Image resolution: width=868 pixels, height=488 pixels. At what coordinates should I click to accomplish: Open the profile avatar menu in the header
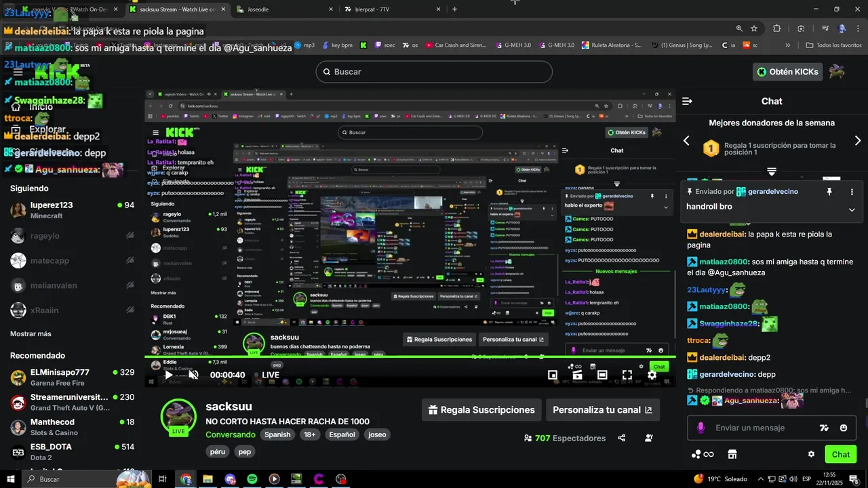click(836, 72)
